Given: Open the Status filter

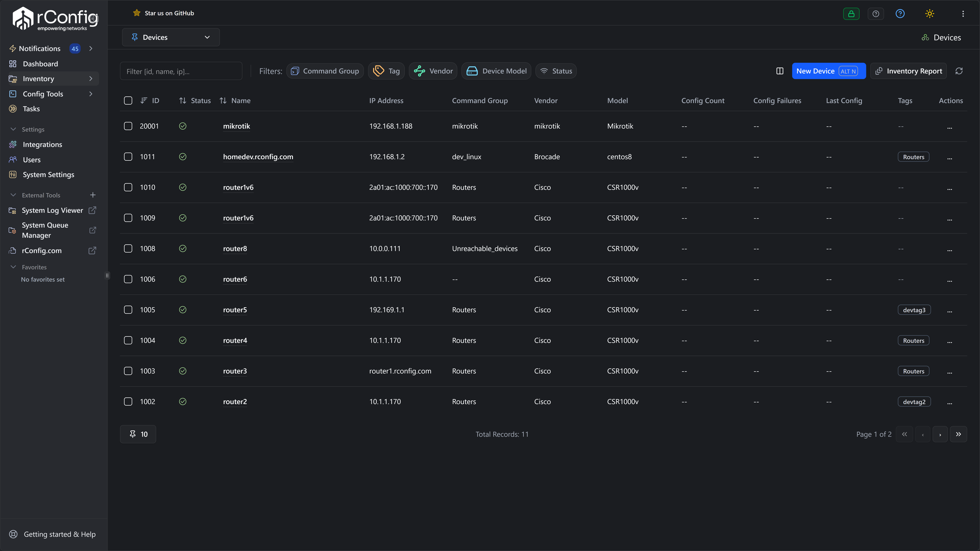Looking at the screenshot, I should (x=556, y=71).
